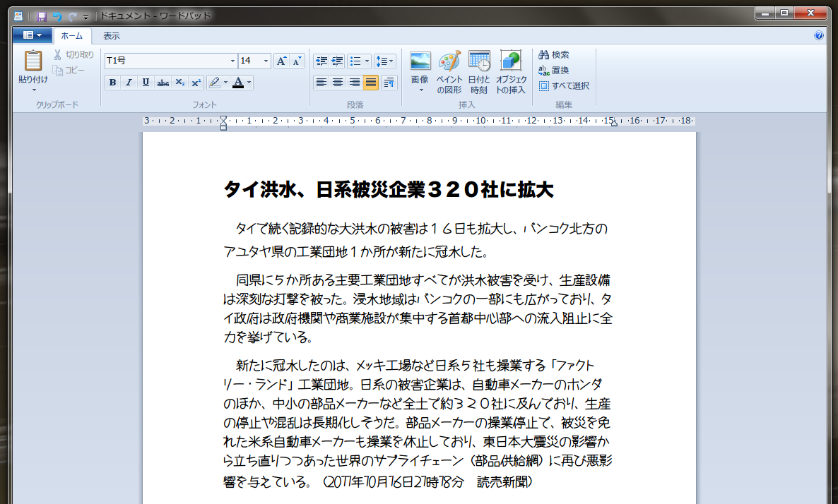Expand the font family dropdown arrow

[232, 61]
